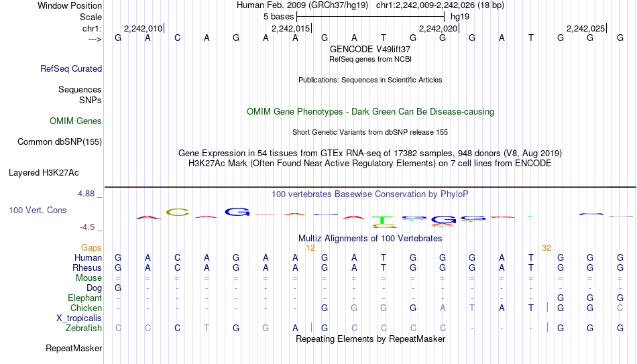Image resolution: width=637 pixels, height=364 pixels.
Task: Click the 2,242,020 ruler position
Action: (439, 28)
